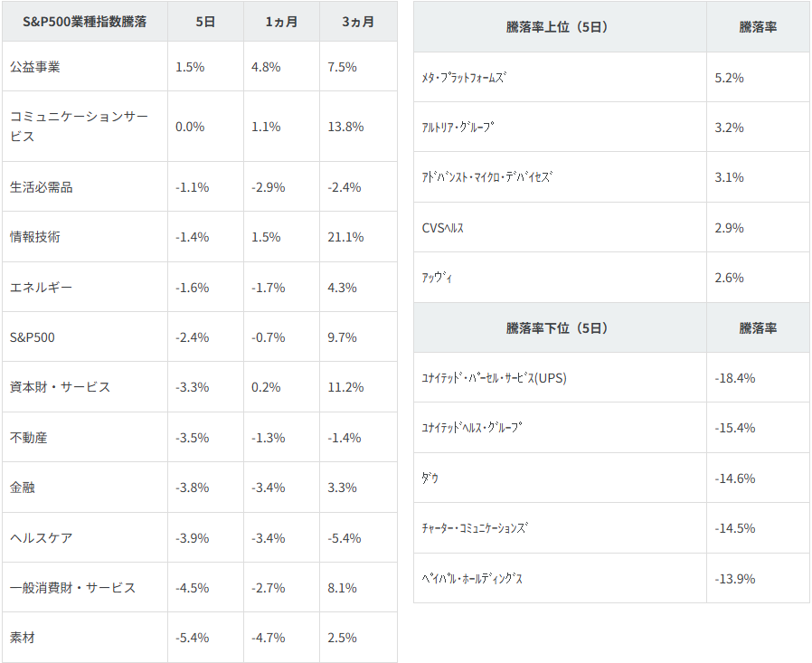This screenshot has width=812, height=663.
Task: Select the ヘルスケア sector label
Action: pyautogui.click(x=41, y=538)
